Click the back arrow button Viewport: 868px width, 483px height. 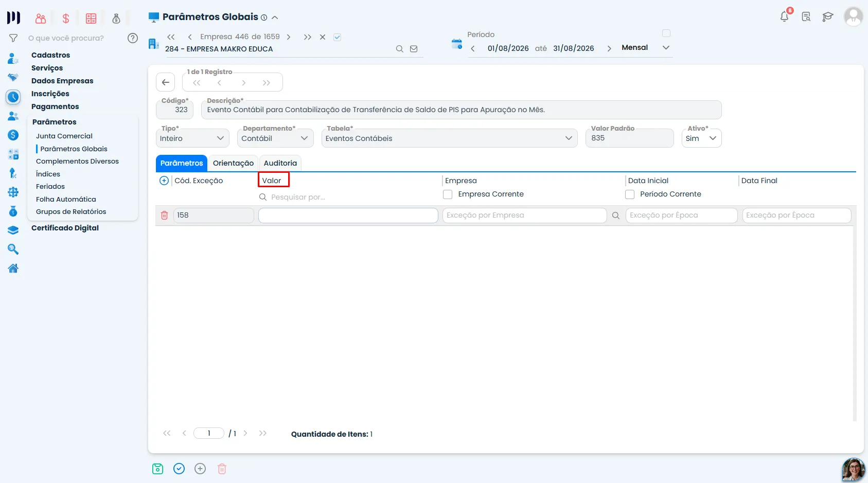166,82
